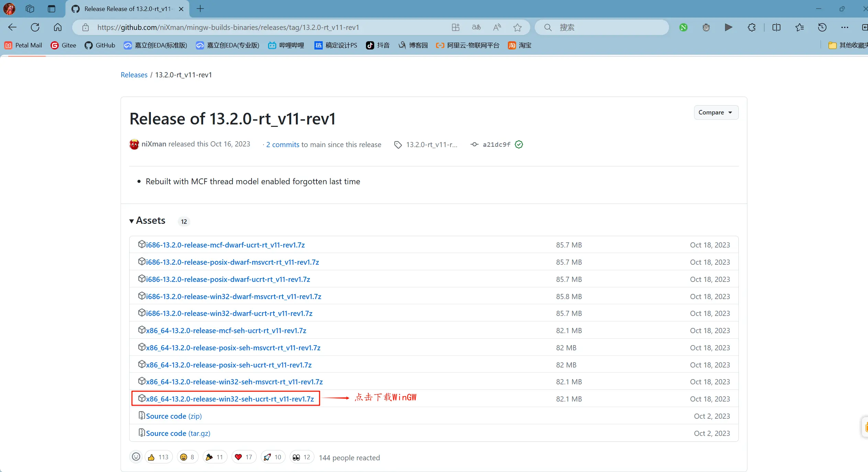Image resolution: width=868 pixels, height=472 pixels.
Task: Open the browser settings and more menu
Action: pyautogui.click(x=845, y=27)
